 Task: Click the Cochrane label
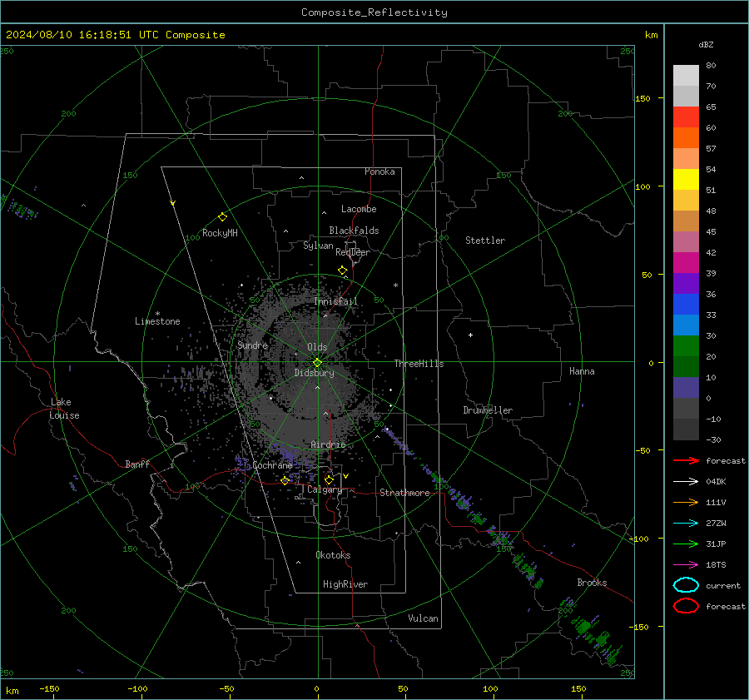click(272, 465)
